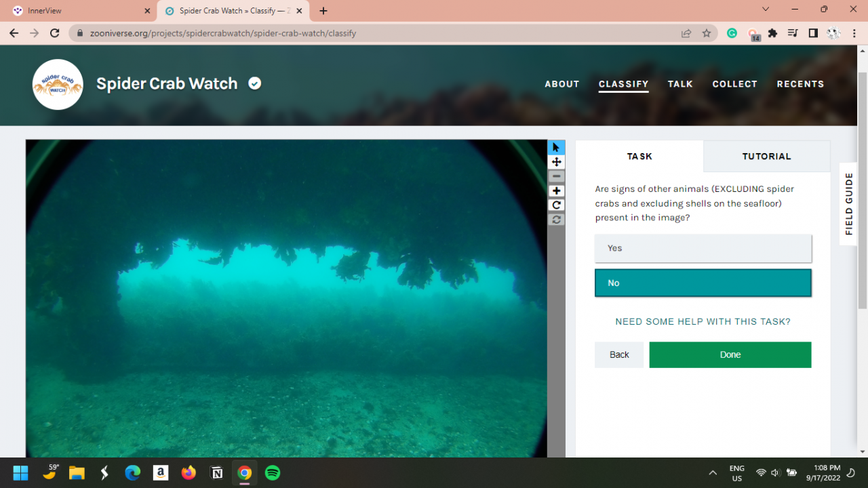This screenshot has height=488, width=868.
Task: Open Amazon app from taskbar
Action: coord(161,473)
